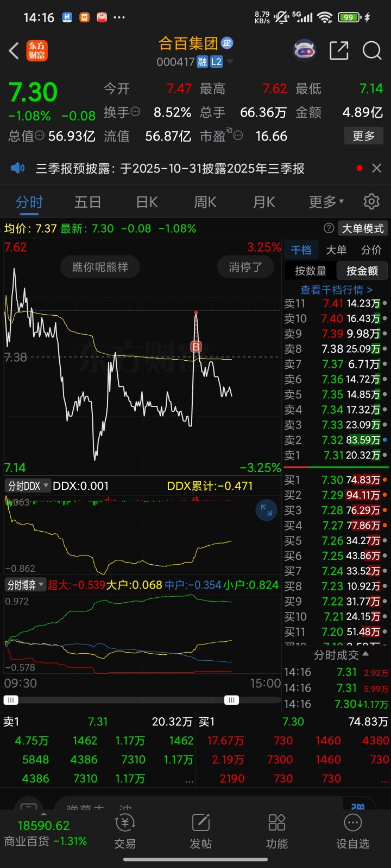Screen dimensions: 391x868
Task: Tap the B buy marker on chart
Action: (x=196, y=347)
